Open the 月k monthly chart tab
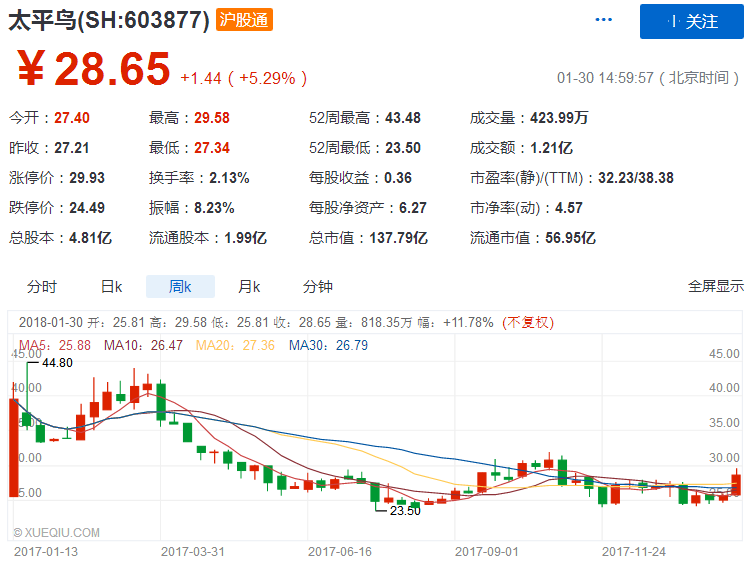 [x=249, y=287]
